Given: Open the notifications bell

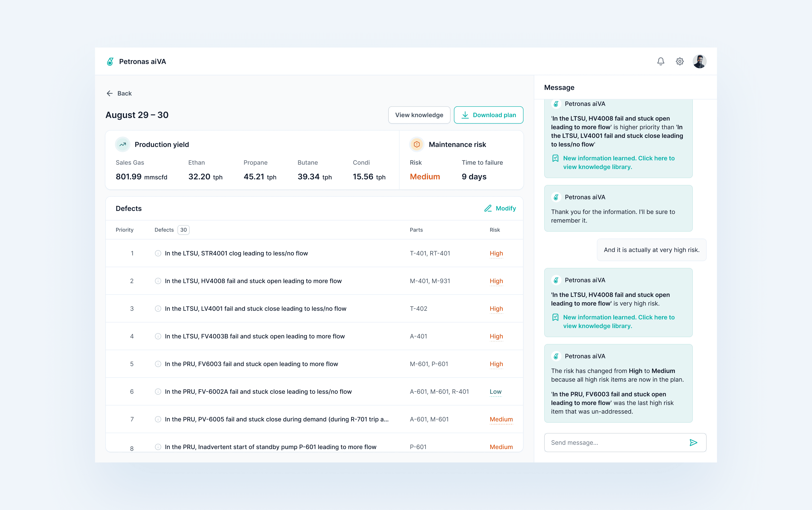Looking at the screenshot, I should (661, 61).
